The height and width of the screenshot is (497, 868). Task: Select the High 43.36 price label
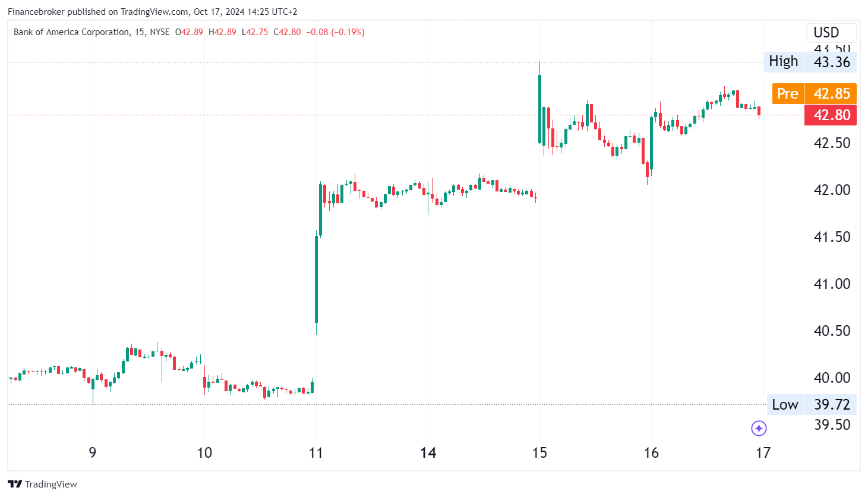[810, 62]
